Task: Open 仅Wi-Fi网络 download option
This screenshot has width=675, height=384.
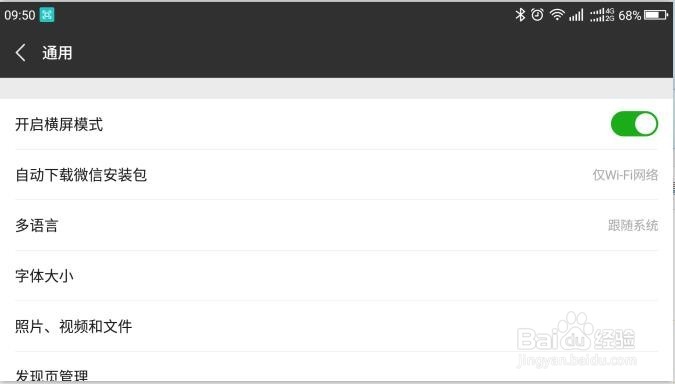Action: 625,175
